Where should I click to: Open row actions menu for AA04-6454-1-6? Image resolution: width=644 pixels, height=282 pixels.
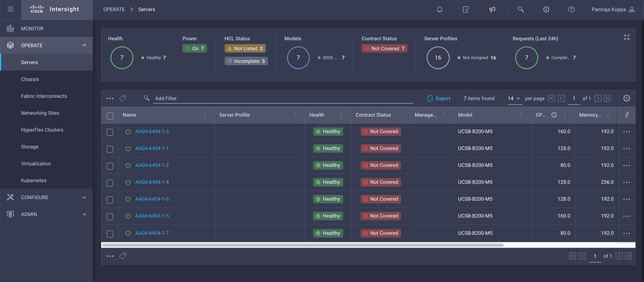tap(626, 199)
